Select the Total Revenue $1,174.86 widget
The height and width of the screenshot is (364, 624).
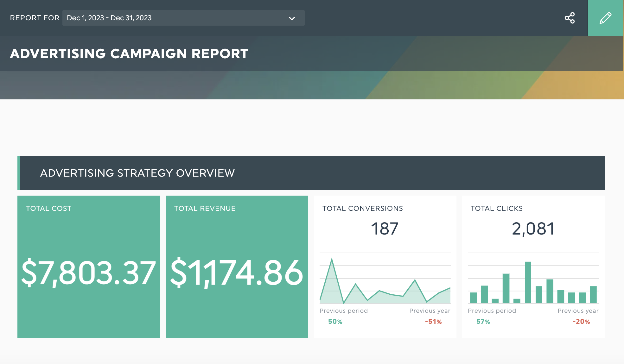(x=237, y=267)
